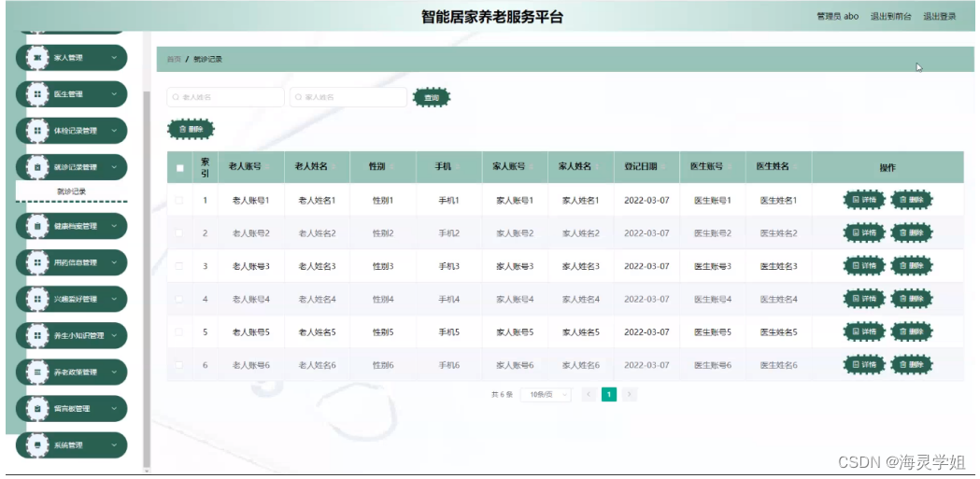Click the 系统管理 sidebar icon
Viewport: 980px width, 479px height.
click(x=37, y=445)
